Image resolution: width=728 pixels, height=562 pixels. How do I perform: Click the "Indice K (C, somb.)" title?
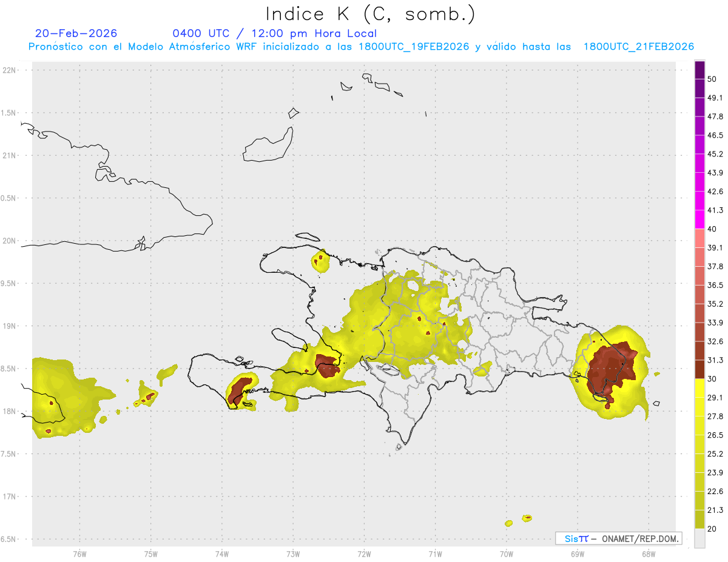[x=370, y=13]
